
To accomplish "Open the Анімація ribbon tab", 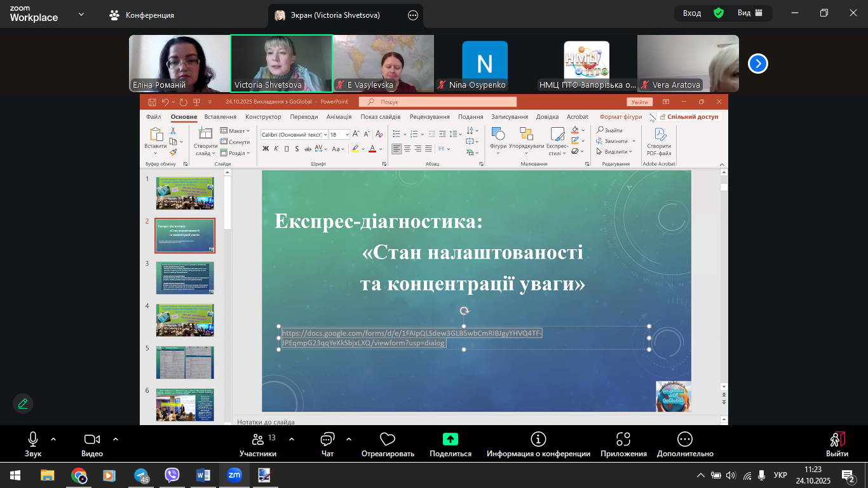I will (x=339, y=117).
